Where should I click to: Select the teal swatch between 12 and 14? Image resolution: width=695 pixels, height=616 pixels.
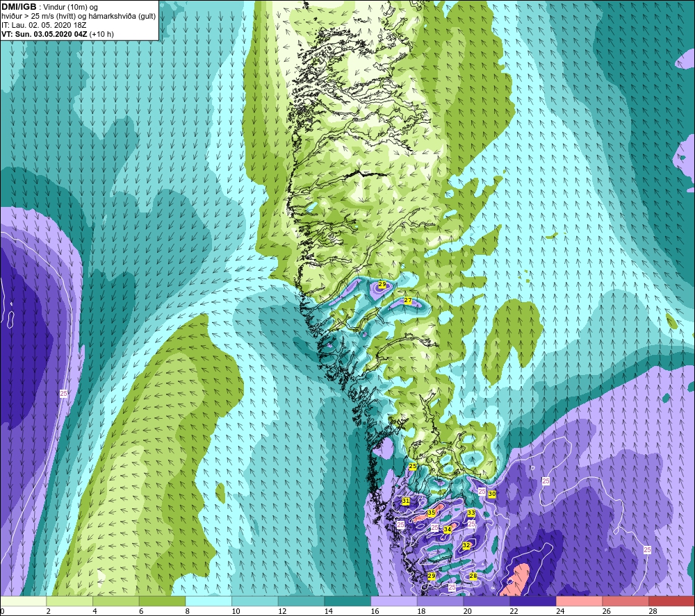point(301,601)
